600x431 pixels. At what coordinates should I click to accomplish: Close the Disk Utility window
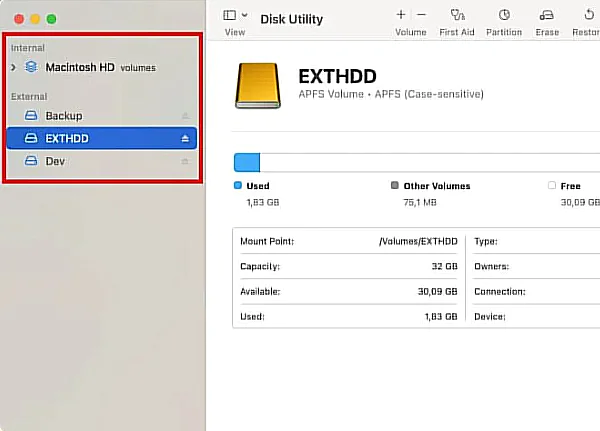click(19, 19)
